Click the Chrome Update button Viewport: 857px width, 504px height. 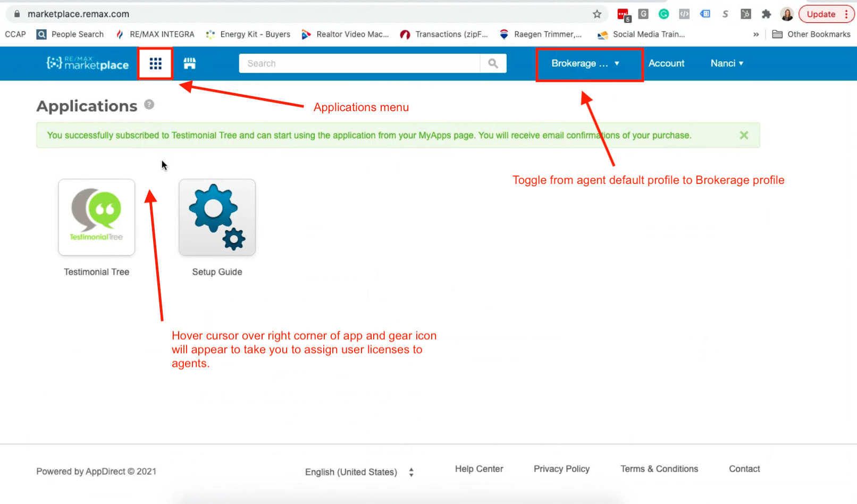click(x=826, y=14)
